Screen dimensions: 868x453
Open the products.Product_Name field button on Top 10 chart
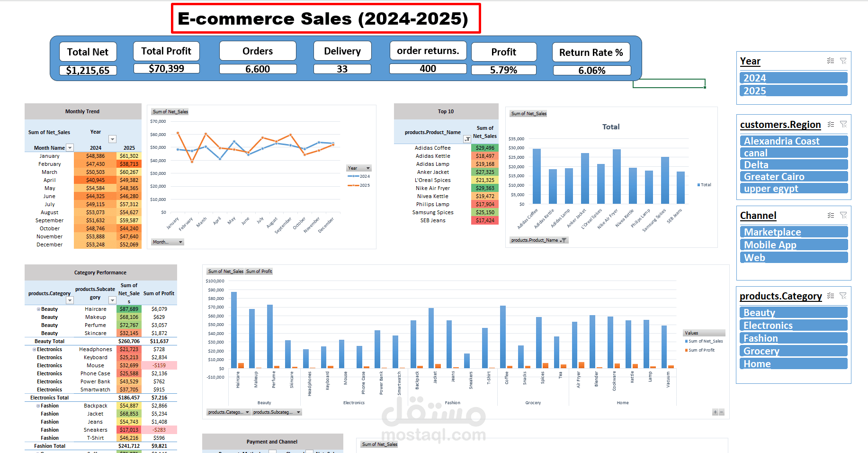click(x=539, y=240)
